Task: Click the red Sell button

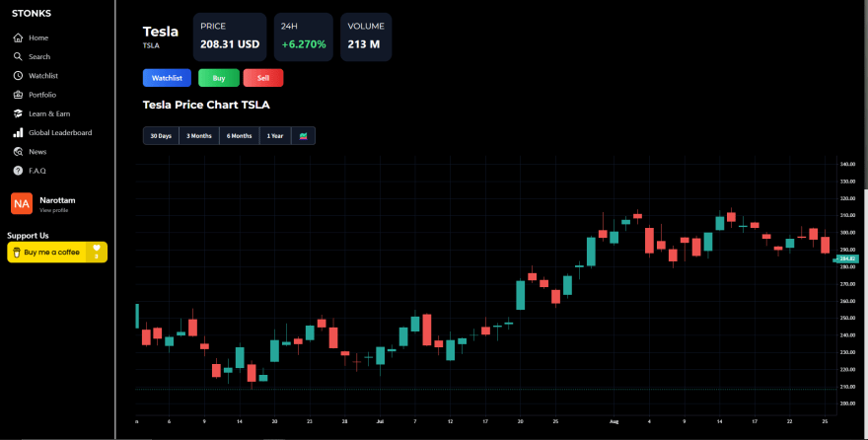Action: 263,78
